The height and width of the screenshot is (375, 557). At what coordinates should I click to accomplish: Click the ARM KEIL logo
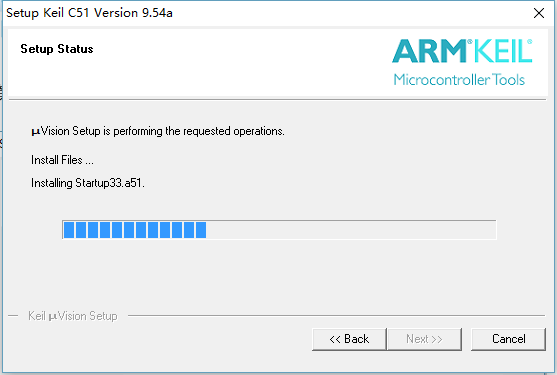[x=462, y=62]
